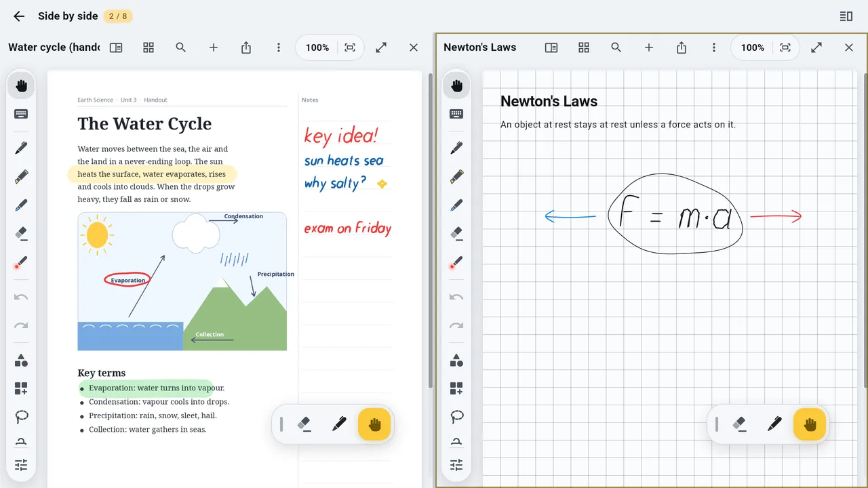
Task: Click the 'Key terms' heading
Action: tap(102, 373)
